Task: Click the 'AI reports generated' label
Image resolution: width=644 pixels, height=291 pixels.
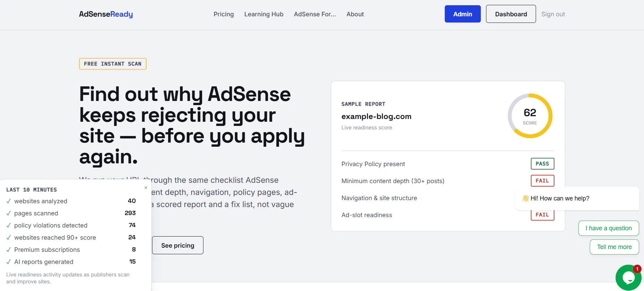Action: 44,262
